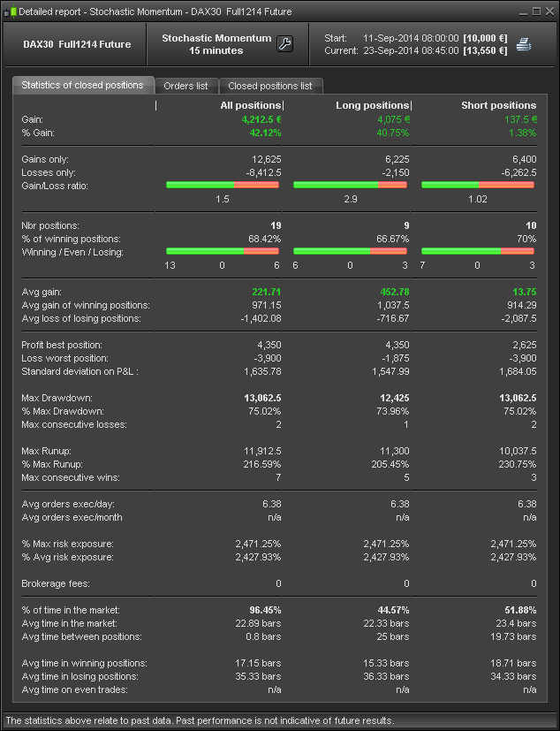Select the Losses only value -8,412.5

pos(264,172)
